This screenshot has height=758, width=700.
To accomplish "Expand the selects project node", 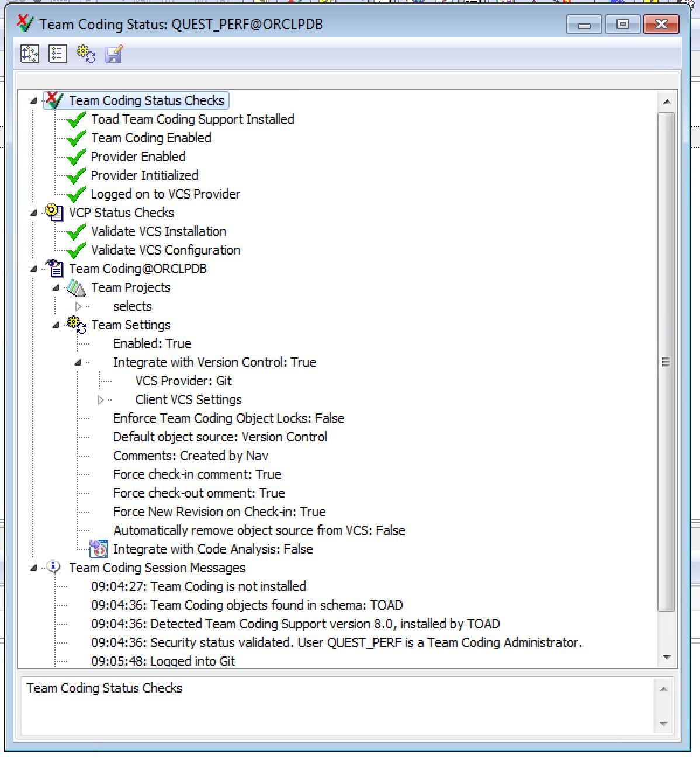I will [x=78, y=306].
